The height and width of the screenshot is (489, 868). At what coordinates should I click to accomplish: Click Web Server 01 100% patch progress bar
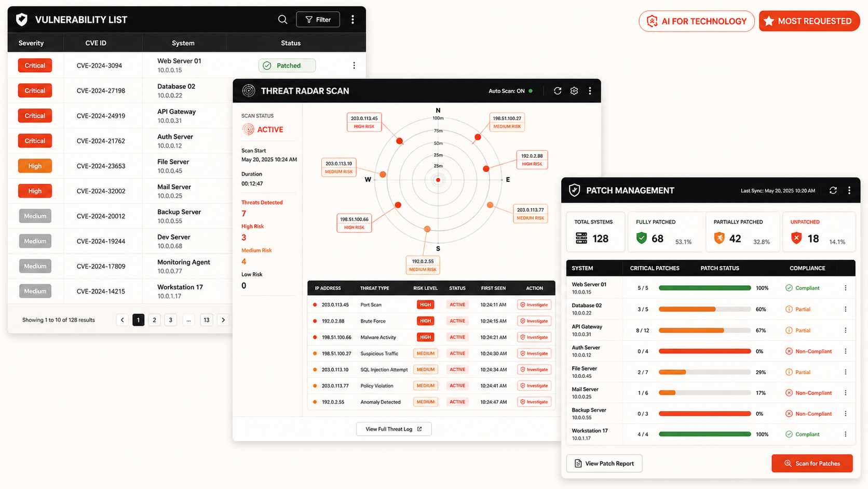pos(705,288)
